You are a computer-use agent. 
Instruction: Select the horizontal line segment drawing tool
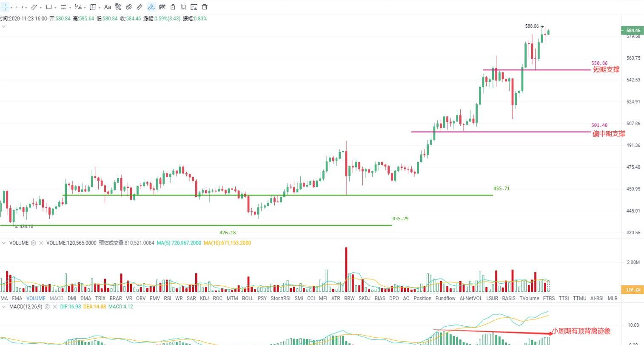pos(20,7)
